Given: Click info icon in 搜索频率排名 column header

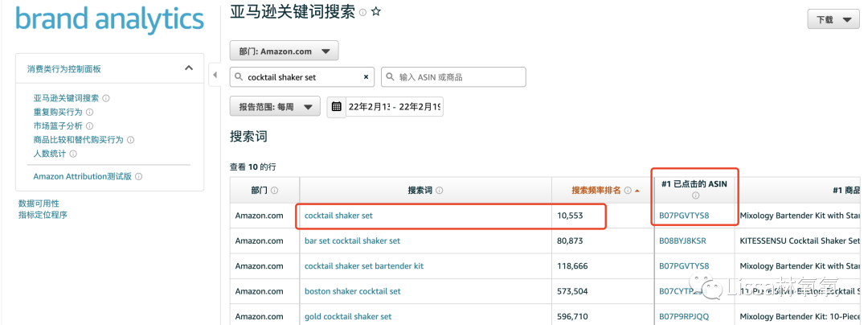Looking at the screenshot, I should (628, 191).
